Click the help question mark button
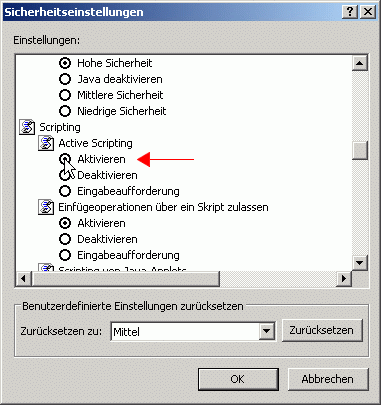Image resolution: width=381 pixels, height=405 pixels. point(350,12)
